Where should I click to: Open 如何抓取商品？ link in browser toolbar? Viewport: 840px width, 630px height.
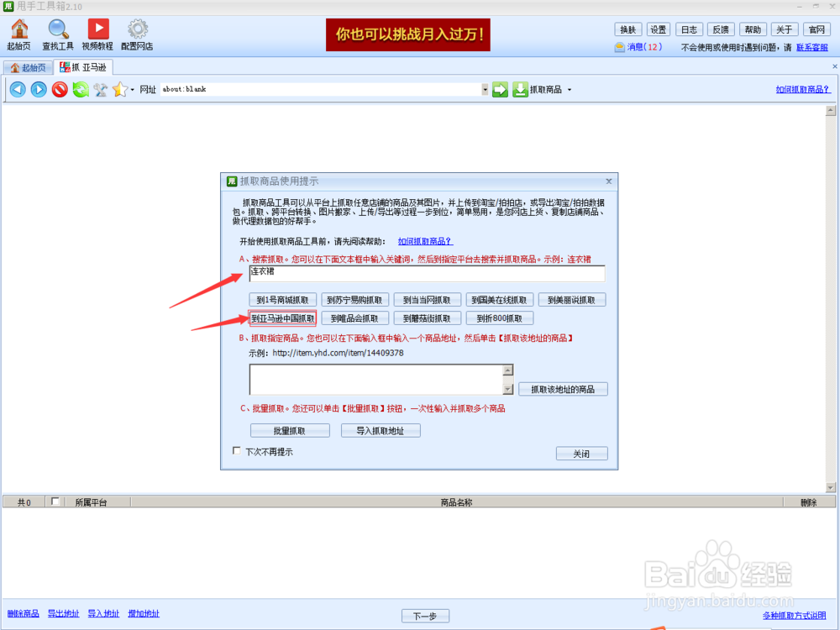tap(803, 89)
